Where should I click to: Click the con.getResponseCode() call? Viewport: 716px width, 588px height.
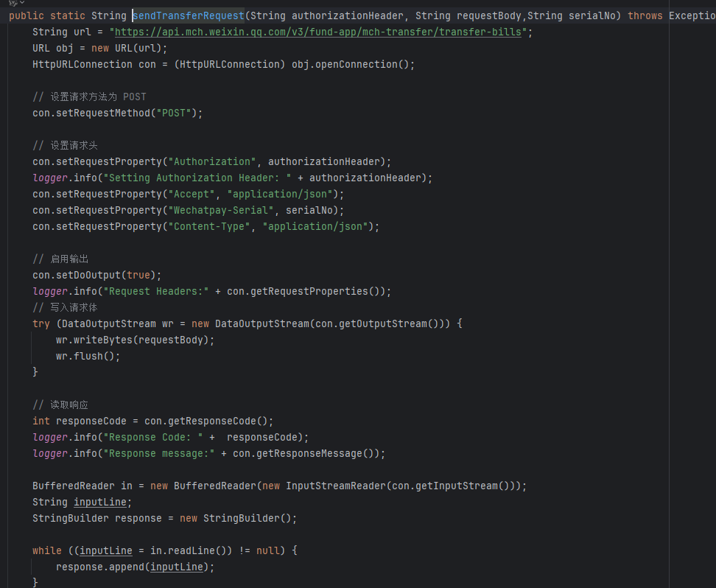tap(206, 421)
